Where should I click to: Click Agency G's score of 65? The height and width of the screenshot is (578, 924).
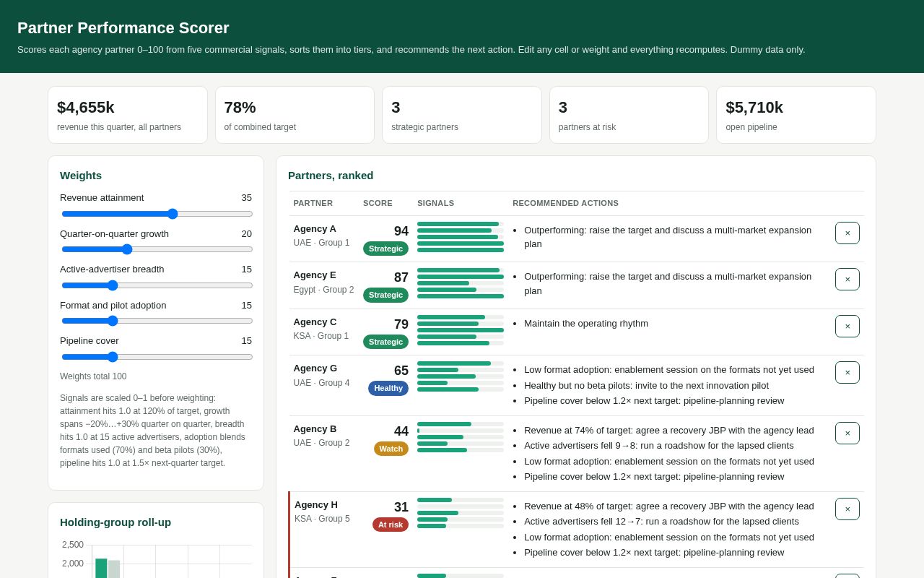(401, 371)
